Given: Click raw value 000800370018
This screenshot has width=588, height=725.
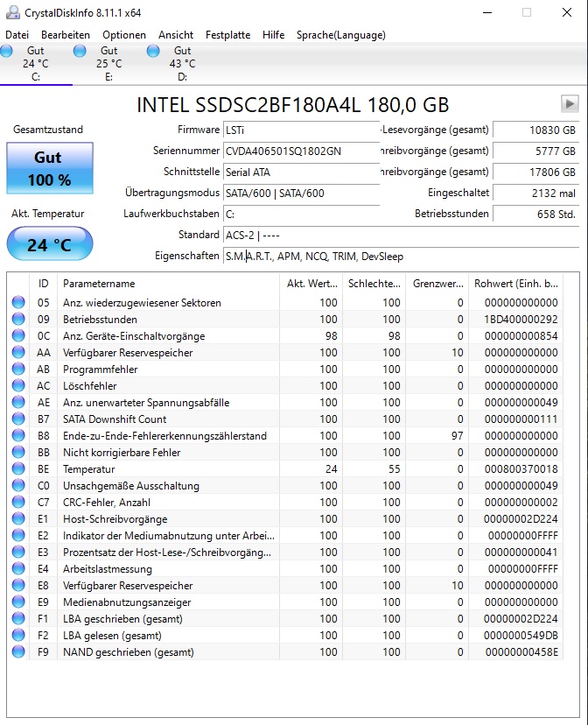Looking at the screenshot, I should [521, 469].
